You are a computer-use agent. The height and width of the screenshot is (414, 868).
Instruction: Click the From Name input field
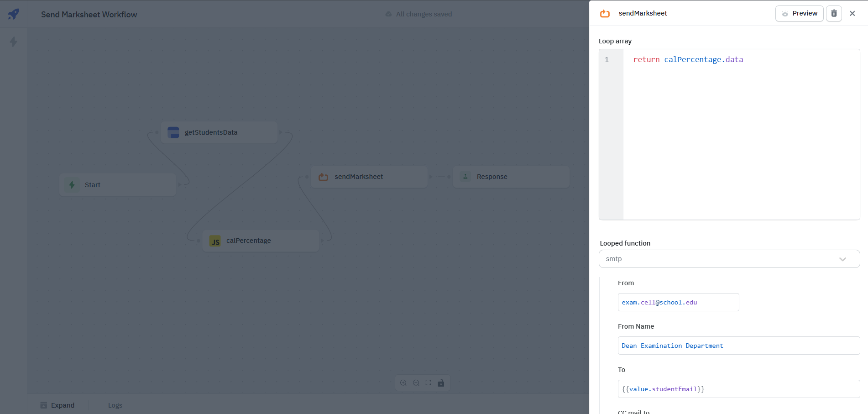pos(738,346)
